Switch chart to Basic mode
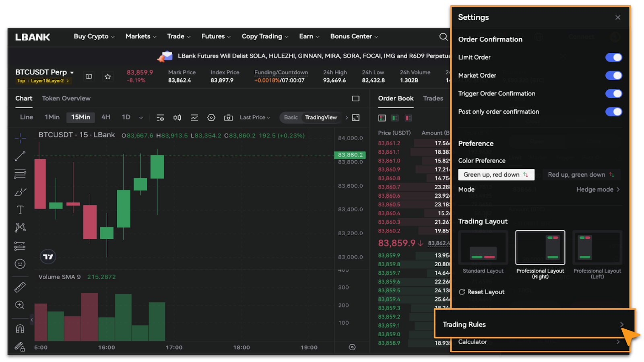 click(x=291, y=118)
